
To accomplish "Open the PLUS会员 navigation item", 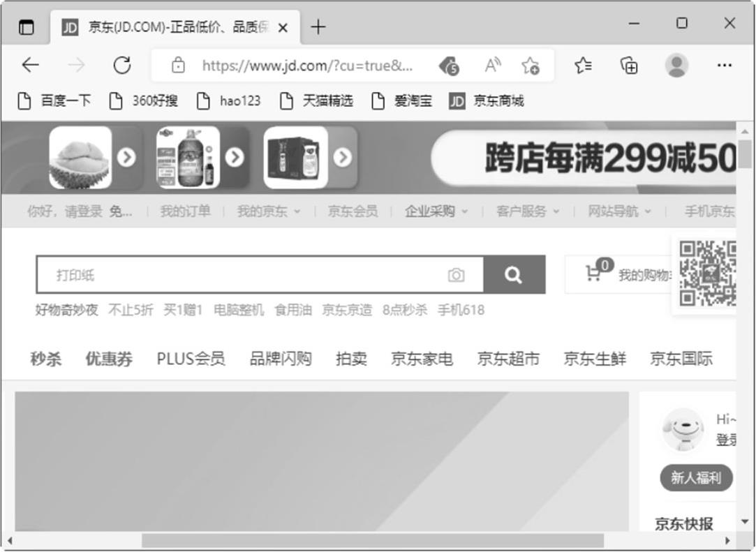I will [191, 359].
